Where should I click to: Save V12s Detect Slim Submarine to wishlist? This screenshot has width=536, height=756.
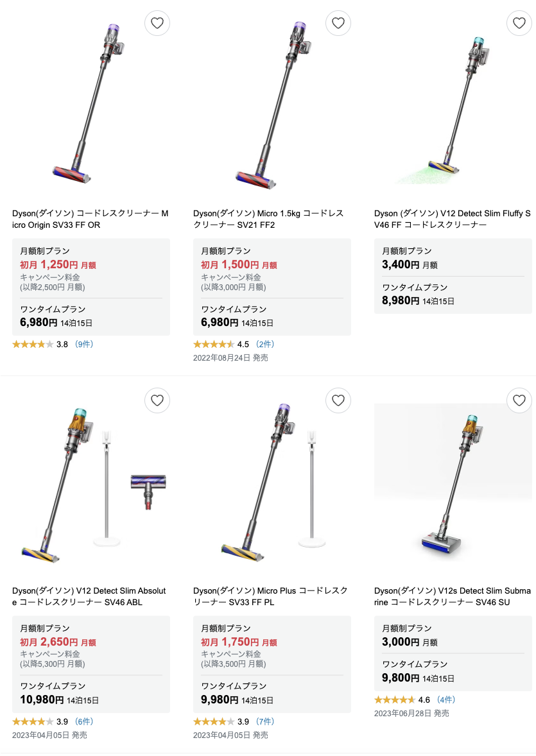tap(519, 401)
